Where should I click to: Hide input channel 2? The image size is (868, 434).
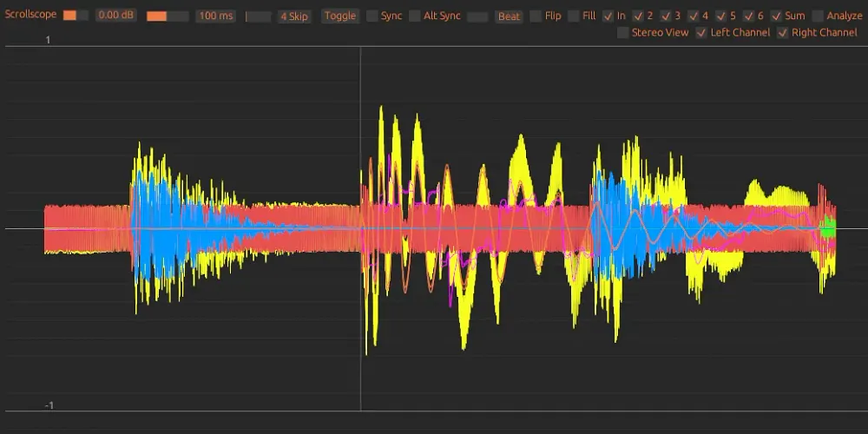point(638,16)
